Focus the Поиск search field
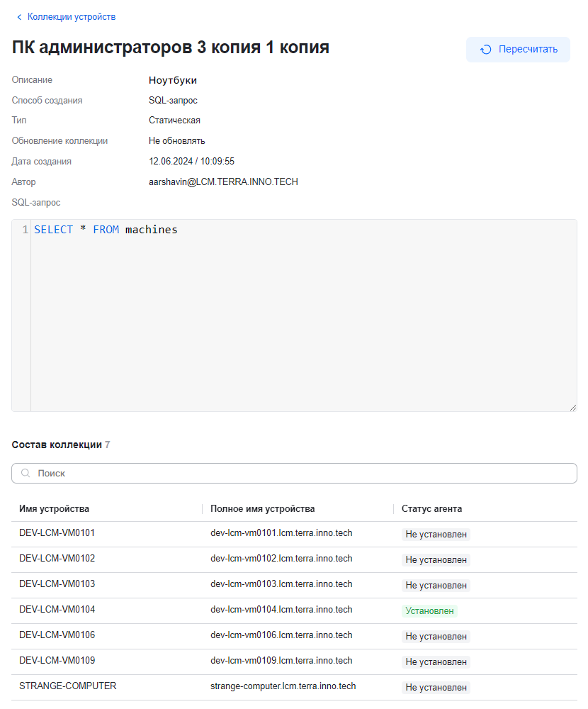This screenshot has height=709, width=588. click(298, 474)
